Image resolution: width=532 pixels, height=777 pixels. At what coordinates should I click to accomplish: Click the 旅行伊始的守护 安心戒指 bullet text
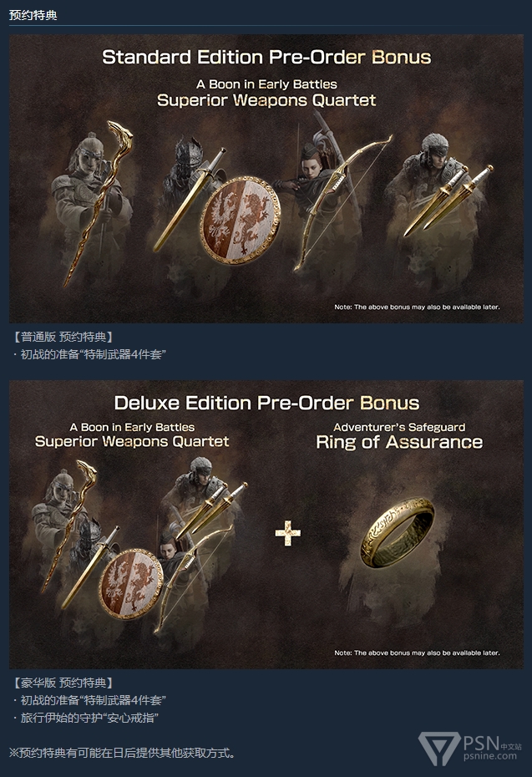click(x=85, y=718)
